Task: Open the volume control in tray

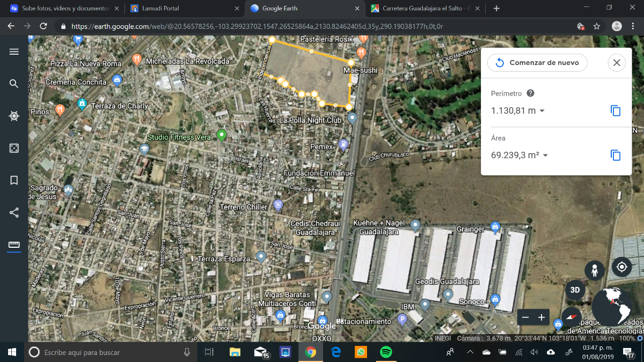Action: click(534, 352)
